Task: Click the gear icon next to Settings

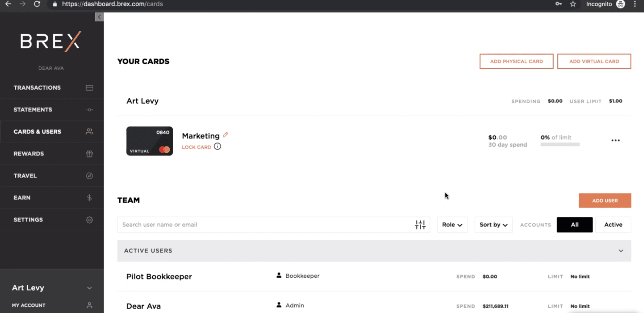Action: tap(89, 220)
